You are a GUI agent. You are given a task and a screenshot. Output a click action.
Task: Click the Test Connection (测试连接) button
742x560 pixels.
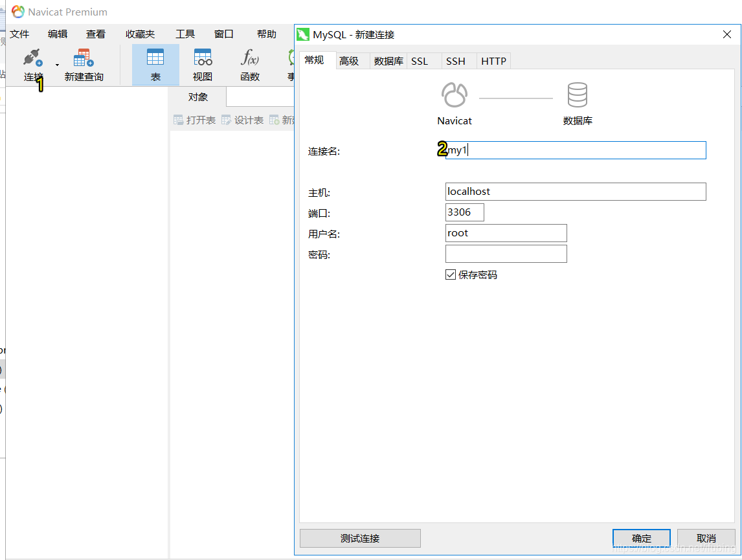tap(360, 538)
